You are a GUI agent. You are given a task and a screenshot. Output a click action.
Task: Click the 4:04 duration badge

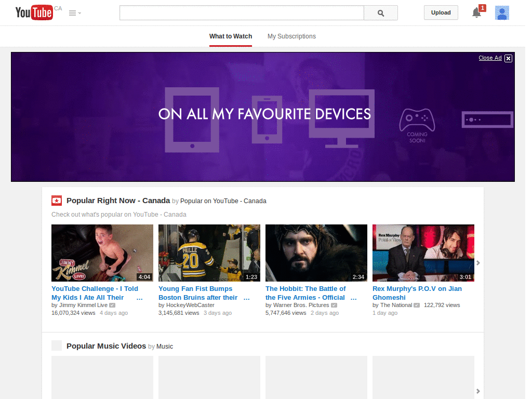144,277
